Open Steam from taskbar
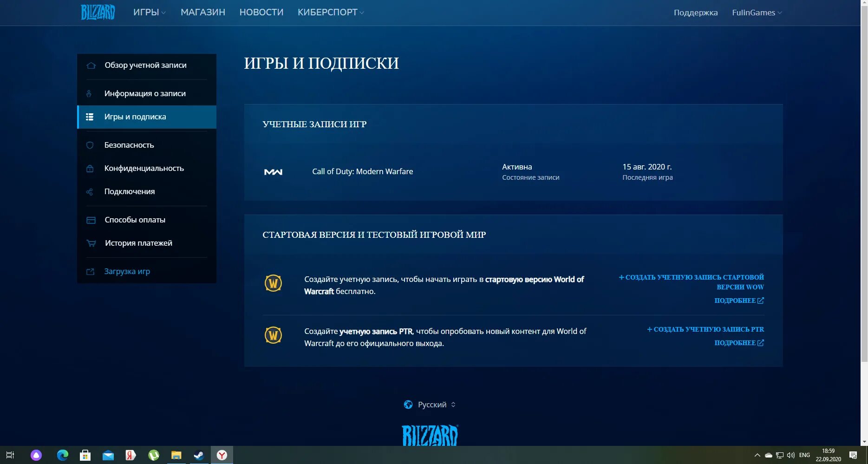 coord(199,455)
